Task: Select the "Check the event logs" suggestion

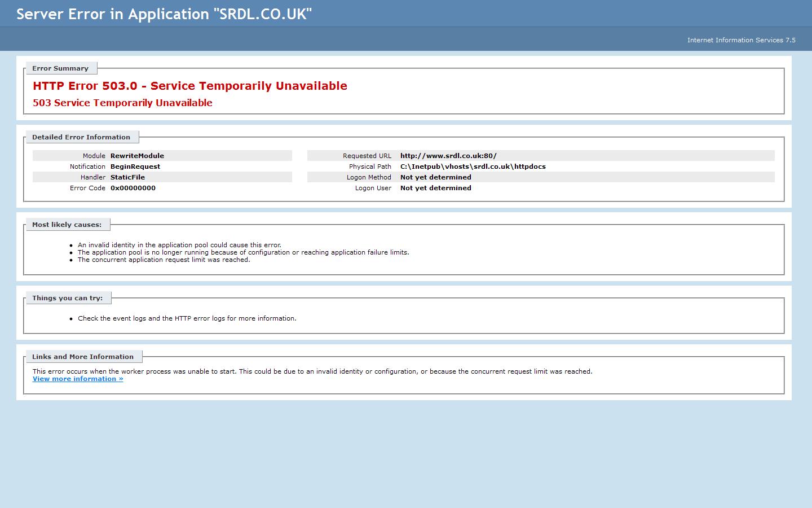Action: [x=187, y=318]
